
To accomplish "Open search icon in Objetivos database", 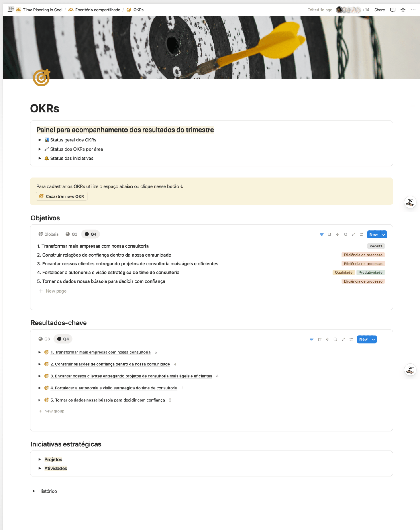I will tap(346, 234).
